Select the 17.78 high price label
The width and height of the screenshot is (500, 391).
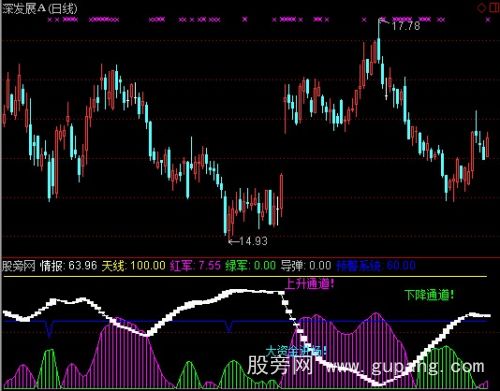(x=406, y=26)
